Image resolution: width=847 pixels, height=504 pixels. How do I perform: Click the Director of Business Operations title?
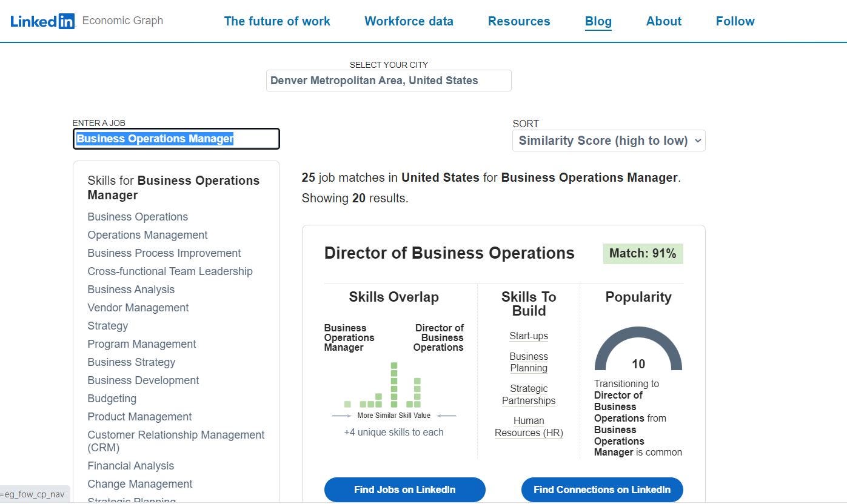click(449, 253)
